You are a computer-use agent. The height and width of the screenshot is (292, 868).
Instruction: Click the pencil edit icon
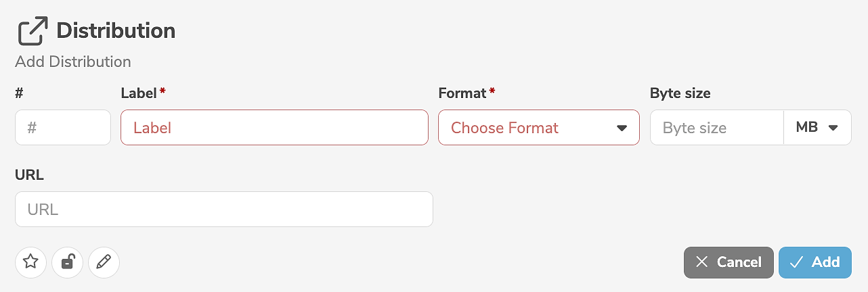coord(104,262)
